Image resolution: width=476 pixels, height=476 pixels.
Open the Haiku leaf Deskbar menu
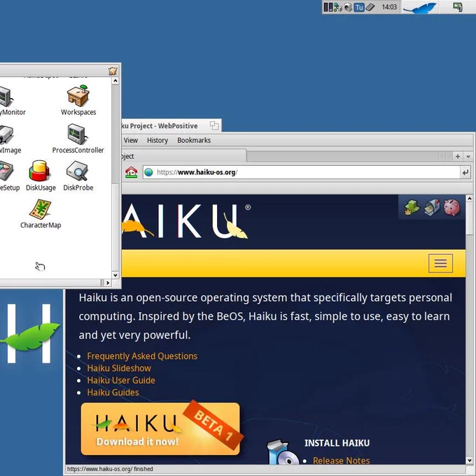[x=420, y=7]
